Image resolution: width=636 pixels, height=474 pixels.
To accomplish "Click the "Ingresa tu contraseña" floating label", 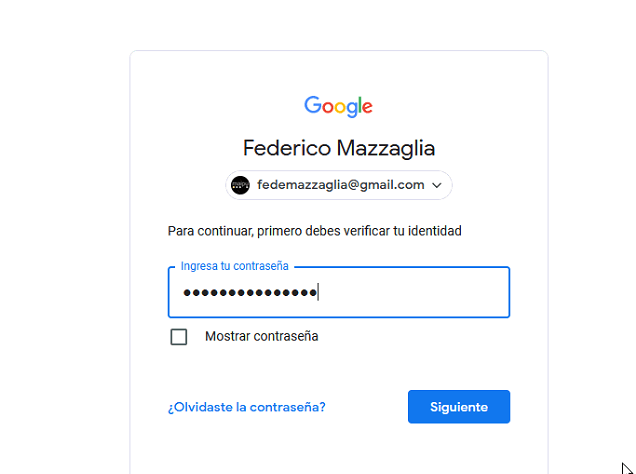I will pyautogui.click(x=235, y=267).
